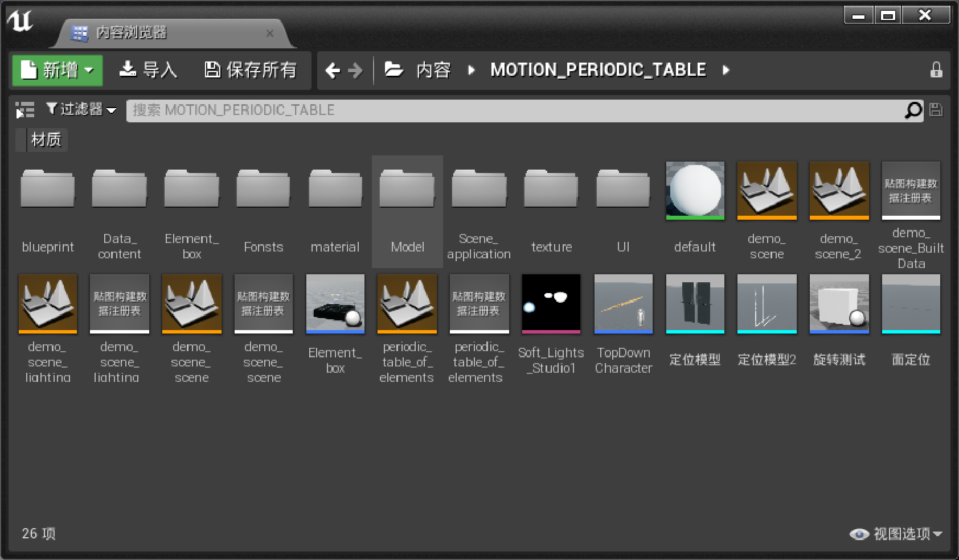Open the blueprint folder
959x560 pixels.
point(48,212)
